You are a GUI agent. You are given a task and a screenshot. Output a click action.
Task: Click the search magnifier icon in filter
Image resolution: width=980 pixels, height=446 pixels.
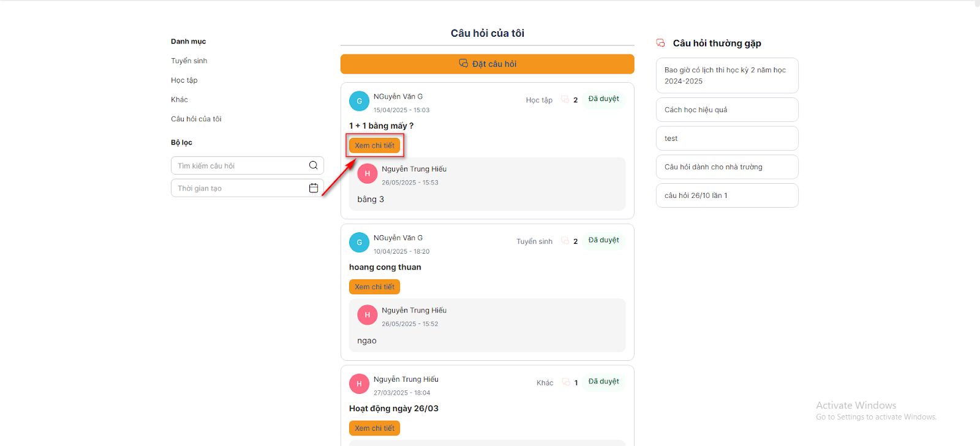pos(313,165)
